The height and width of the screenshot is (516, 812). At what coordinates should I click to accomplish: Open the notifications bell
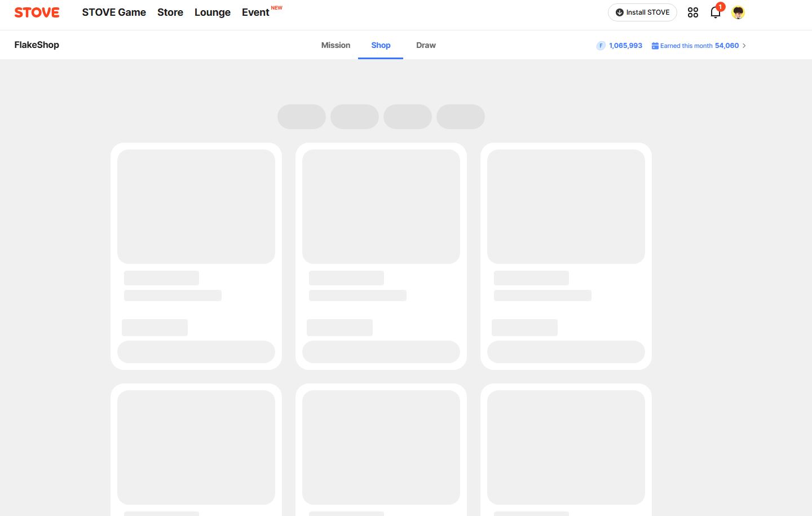[x=715, y=12]
